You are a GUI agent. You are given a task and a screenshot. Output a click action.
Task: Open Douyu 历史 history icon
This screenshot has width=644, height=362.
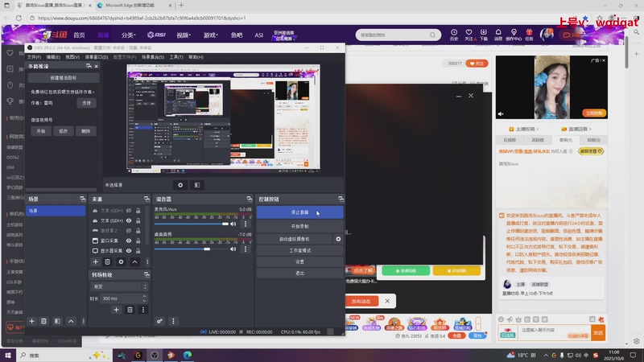pyautogui.click(x=454, y=35)
